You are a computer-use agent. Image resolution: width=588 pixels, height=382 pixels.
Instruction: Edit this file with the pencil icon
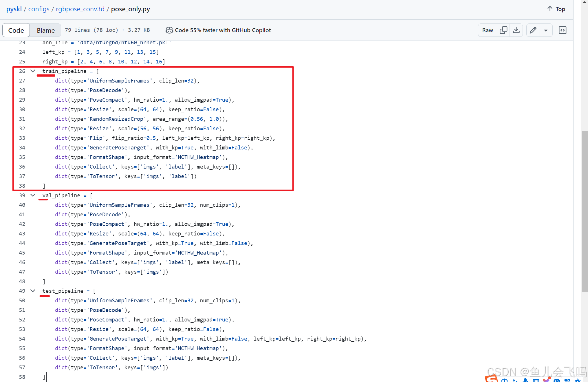click(x=533, y=30)
